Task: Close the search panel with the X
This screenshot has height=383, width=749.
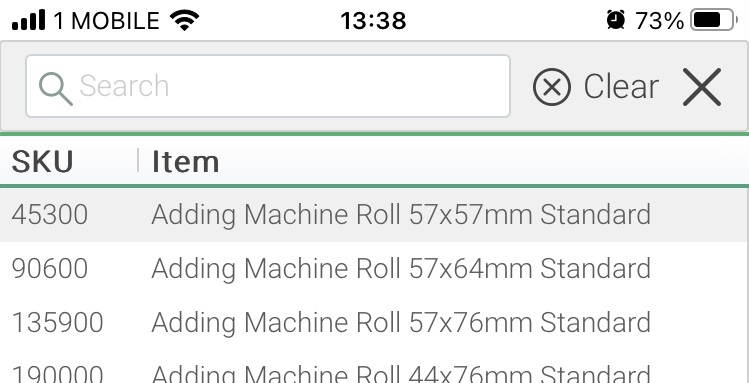Action: (702, 87)
